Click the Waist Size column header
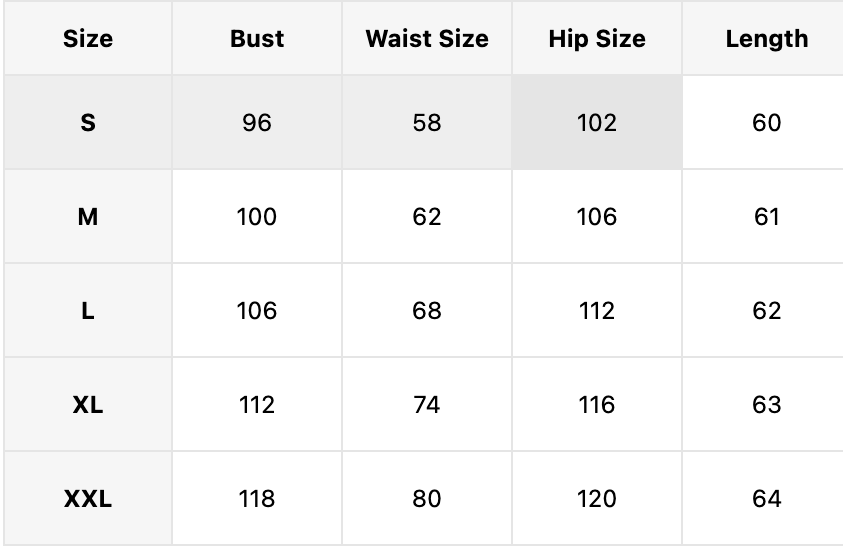The width and height of the screenshot is (844, 546). [x=427, y=38]
